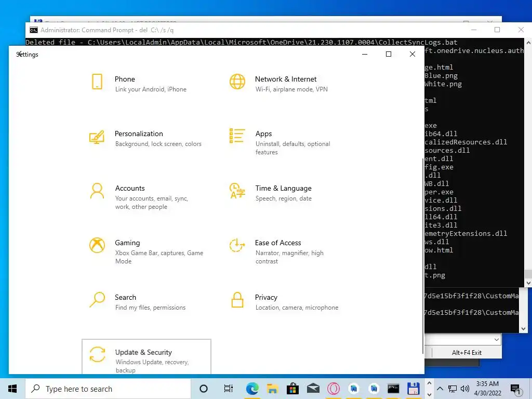Click Personalization title text

pyautogui.click(x=139, y=134)
